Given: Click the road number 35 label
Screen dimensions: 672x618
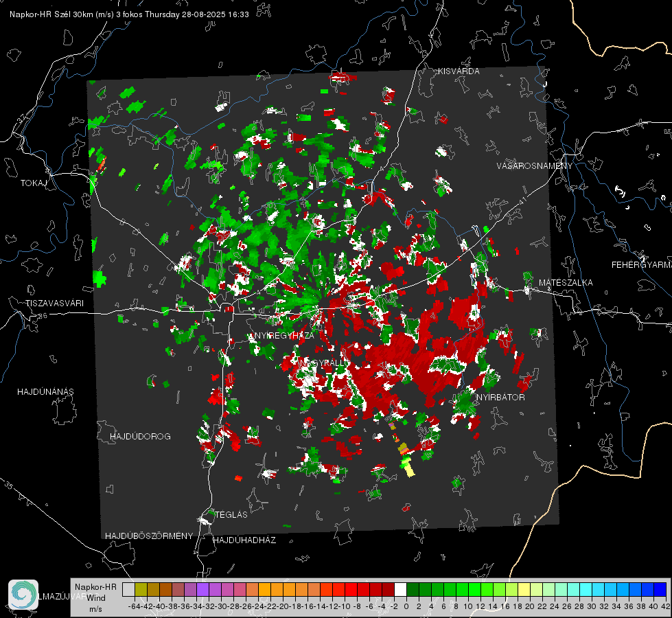Looking at the screenshot, I should pos(9,486).
